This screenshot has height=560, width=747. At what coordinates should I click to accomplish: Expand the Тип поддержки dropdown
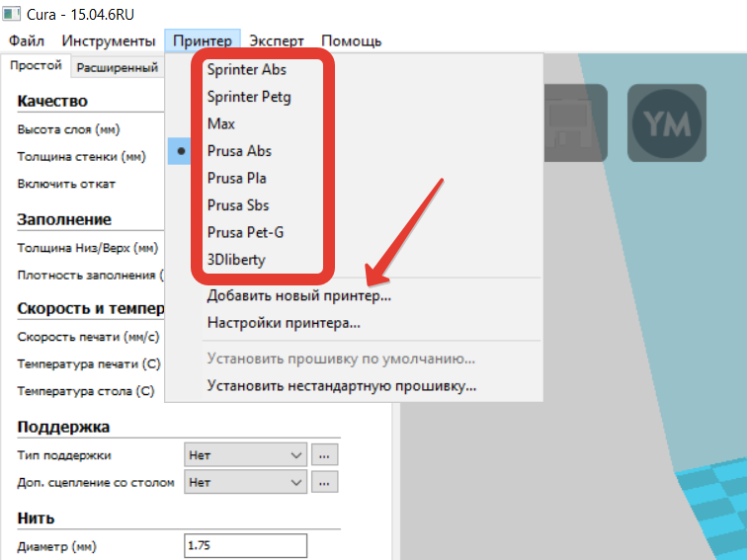pos(245,455)
